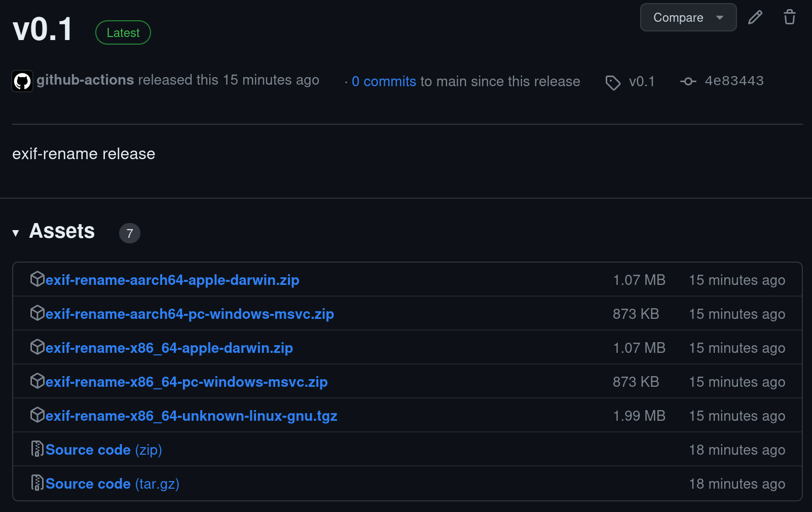Open the Compare dropdown

tap(687, 18)
